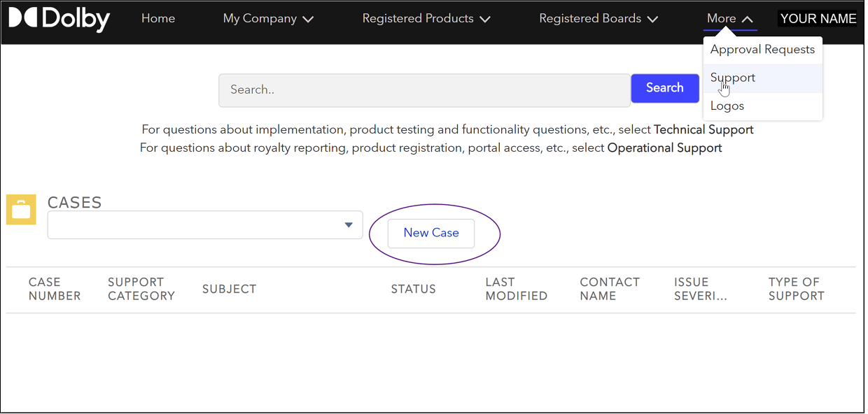Sort by the Case Number column header

click(55, 289)
